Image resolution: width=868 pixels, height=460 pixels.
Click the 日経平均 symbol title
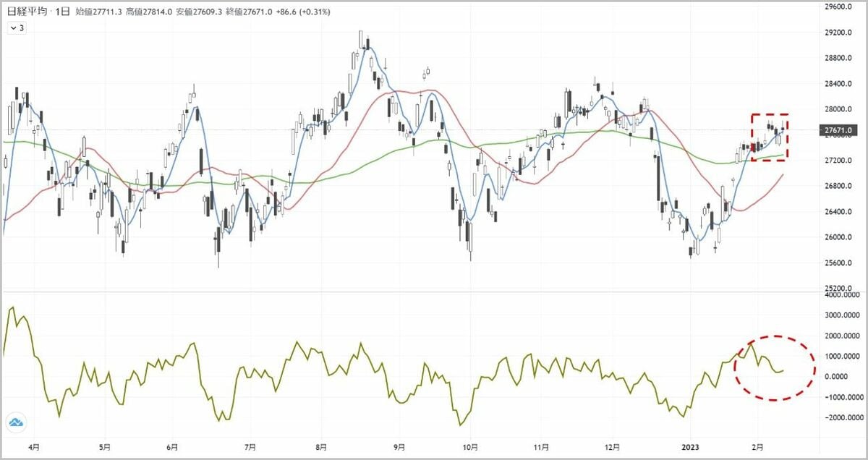click(27, 12)
